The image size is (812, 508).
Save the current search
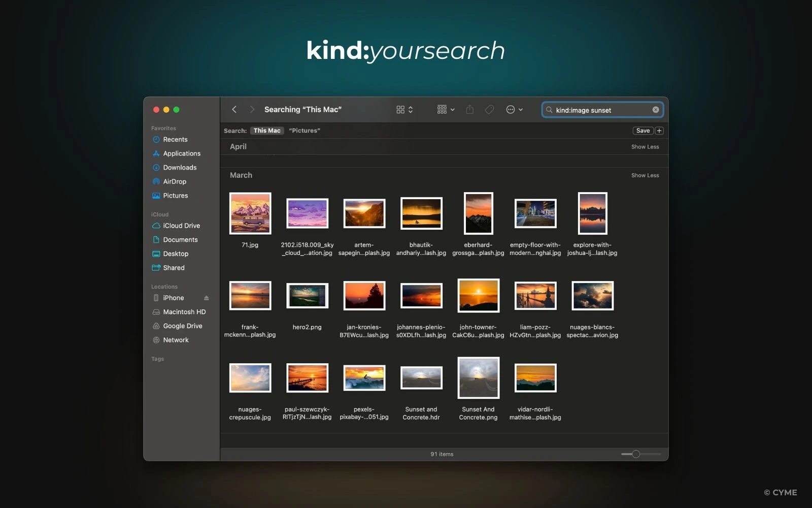[x=643, y=131]
